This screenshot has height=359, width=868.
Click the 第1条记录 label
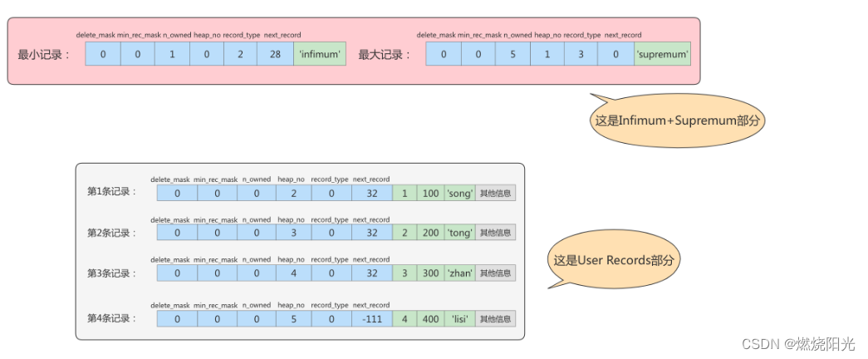point(112,192)
